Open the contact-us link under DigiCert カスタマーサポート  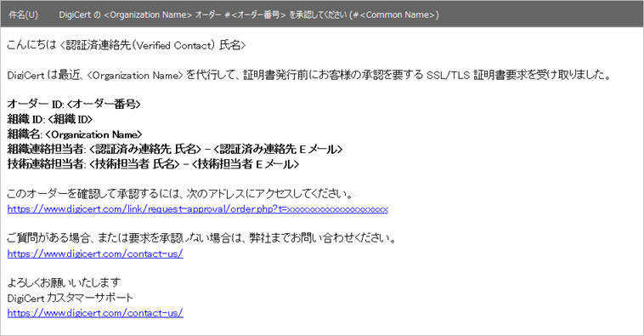95,313
